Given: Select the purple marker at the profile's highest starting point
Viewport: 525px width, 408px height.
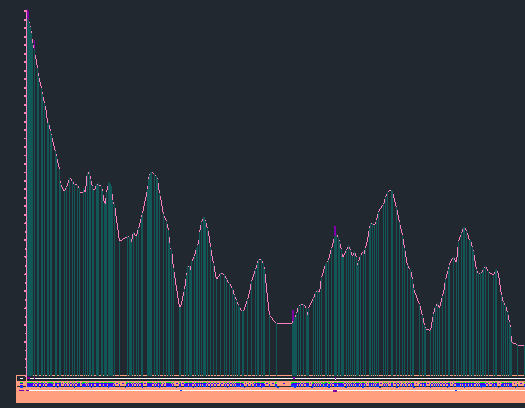Looking at the screenshot, I should coord(28,15).
